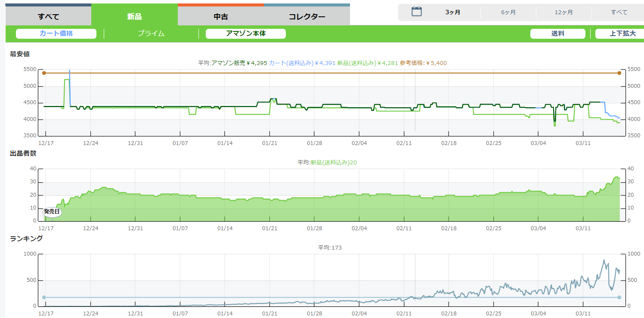Show すべて period data range

[619, 12]
